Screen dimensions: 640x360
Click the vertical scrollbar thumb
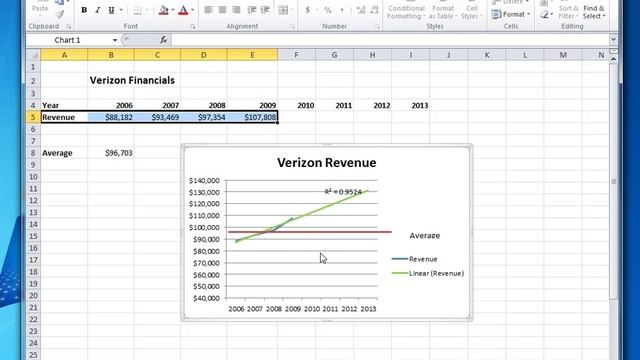pyautogui.click(x=613, y=181)
